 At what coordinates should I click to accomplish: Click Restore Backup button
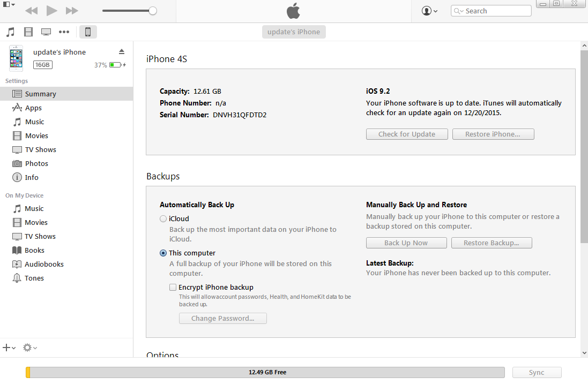[x=492, y=243]
